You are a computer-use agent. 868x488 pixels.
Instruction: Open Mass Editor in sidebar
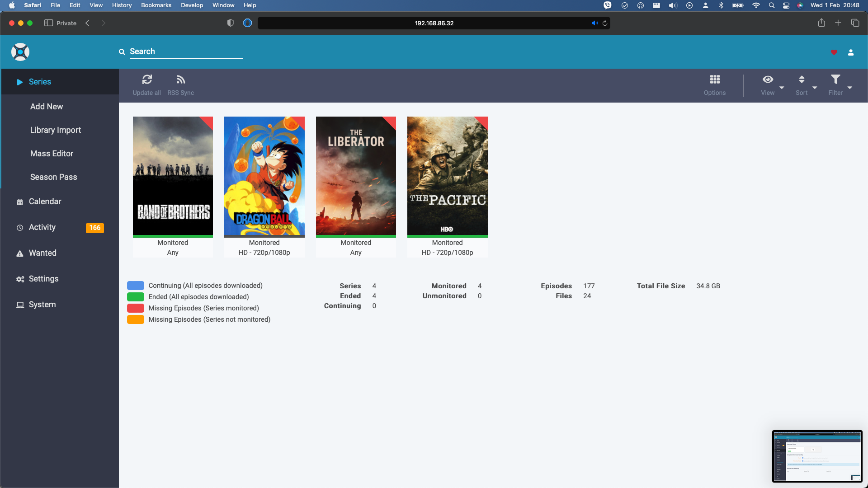pyautogui.click(x=60, y=154)
